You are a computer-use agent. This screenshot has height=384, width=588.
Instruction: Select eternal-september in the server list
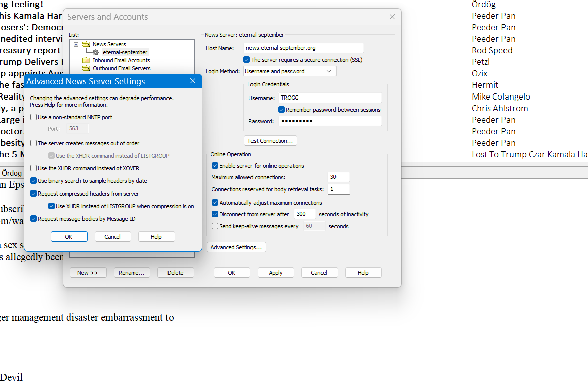[x=125, y=52]
